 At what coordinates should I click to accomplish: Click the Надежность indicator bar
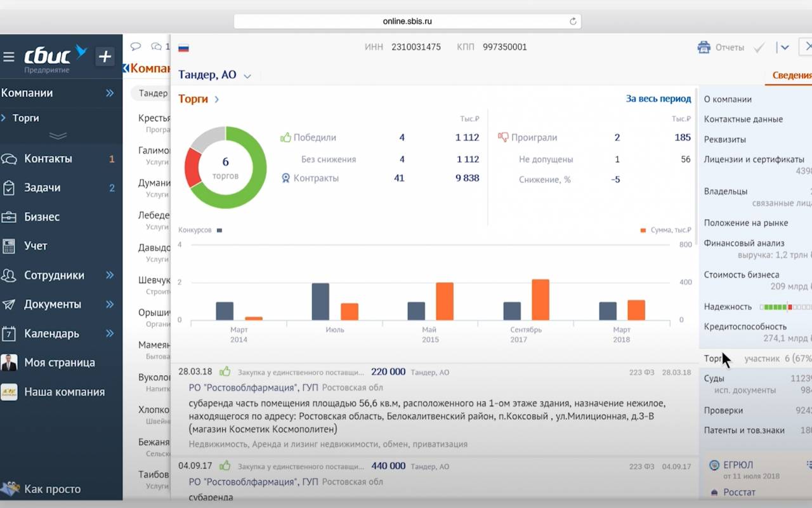tap(785, 307)
